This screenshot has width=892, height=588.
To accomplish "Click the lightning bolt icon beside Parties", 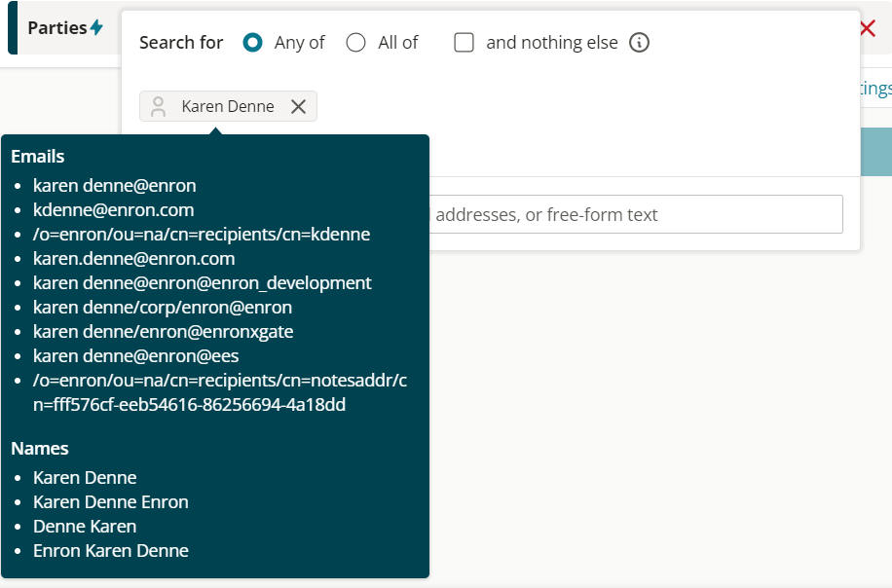I will pos(96,28).
